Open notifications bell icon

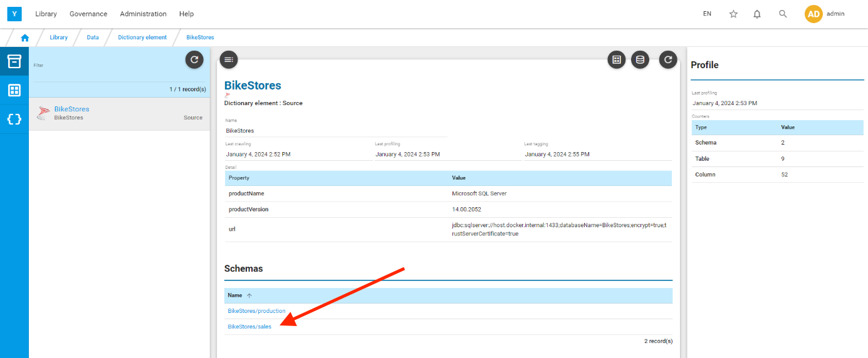click(757, 14)
